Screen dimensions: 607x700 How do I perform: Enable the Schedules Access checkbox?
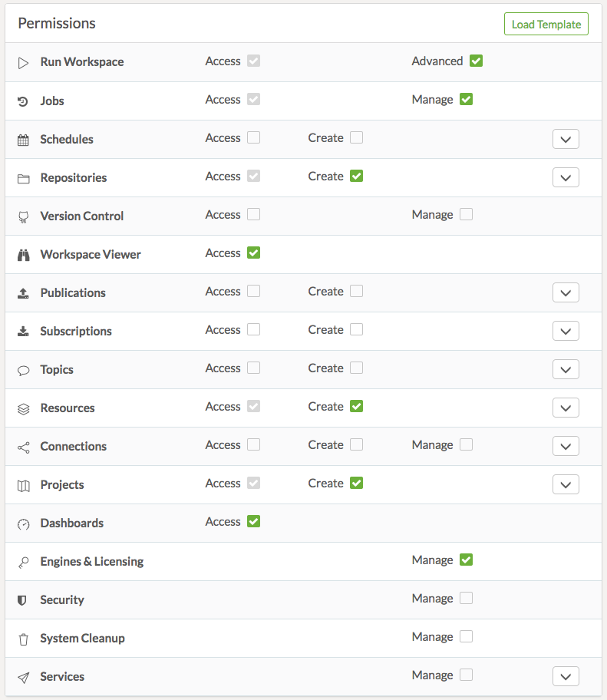coord(253,138)
